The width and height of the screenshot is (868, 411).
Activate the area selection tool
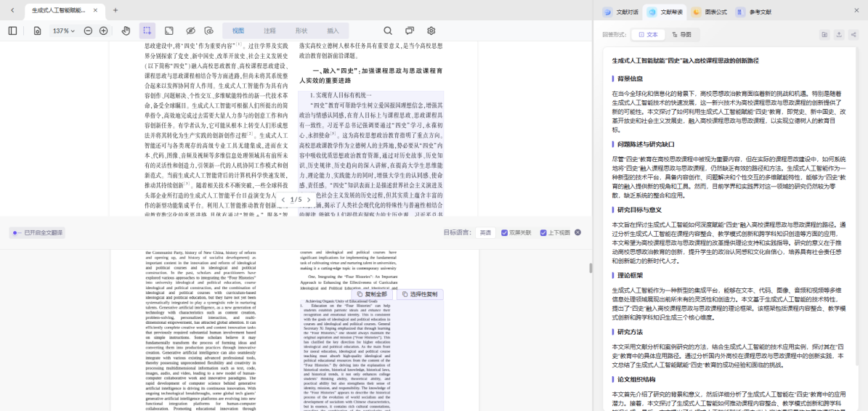(x=147, y=30)
